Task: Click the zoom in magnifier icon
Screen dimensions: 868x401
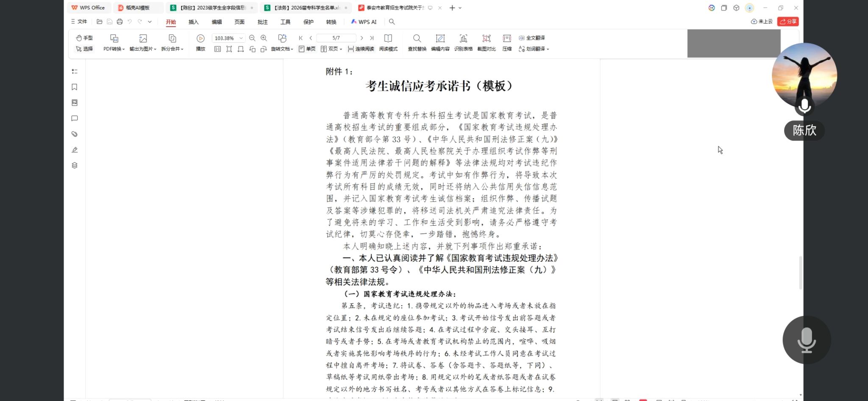Action: click(x=264, y=38)
